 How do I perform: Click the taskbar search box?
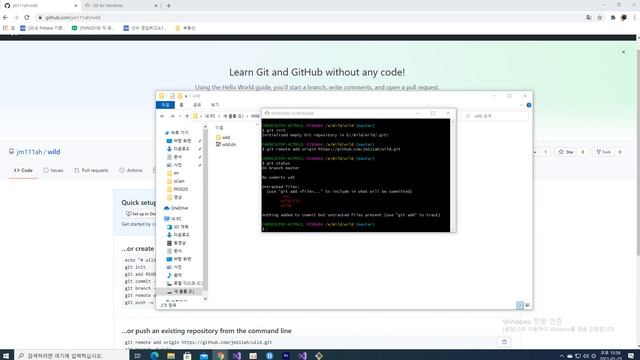71,356
